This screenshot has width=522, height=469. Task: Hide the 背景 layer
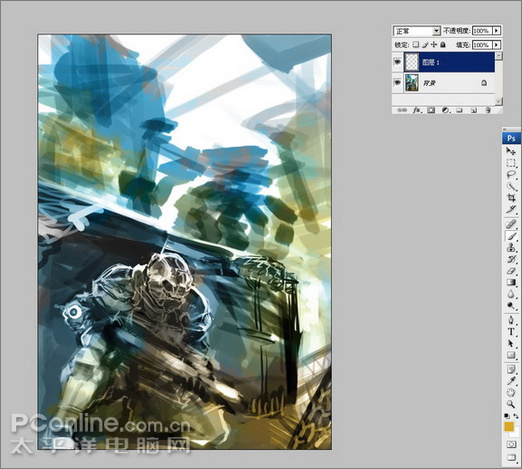397,82
